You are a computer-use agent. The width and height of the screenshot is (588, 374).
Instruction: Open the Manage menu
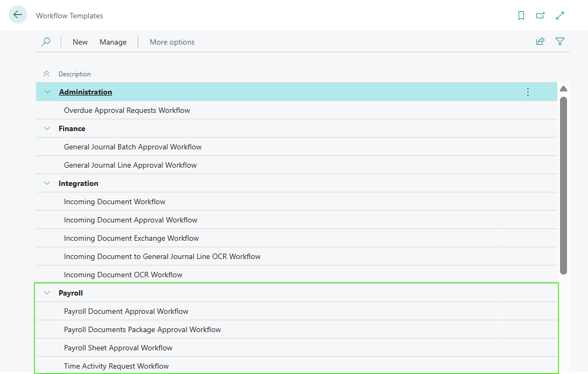(x=113, y=42)
